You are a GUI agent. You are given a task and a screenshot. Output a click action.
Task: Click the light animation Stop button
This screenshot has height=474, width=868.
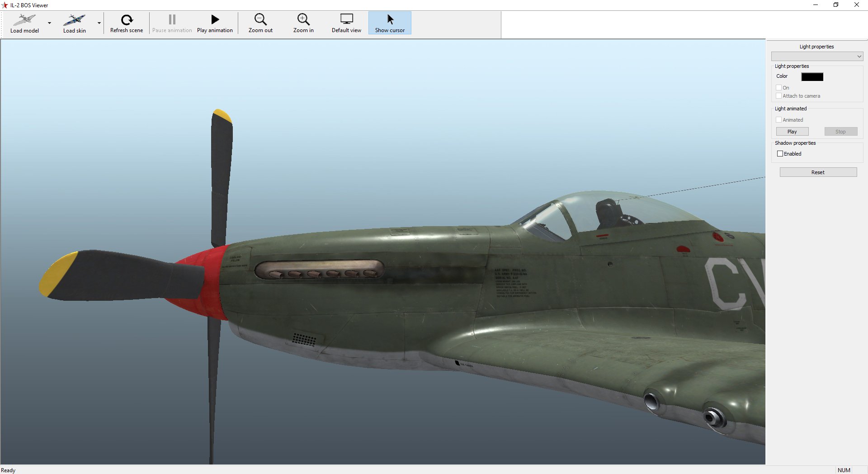click(x=840, y=132)
